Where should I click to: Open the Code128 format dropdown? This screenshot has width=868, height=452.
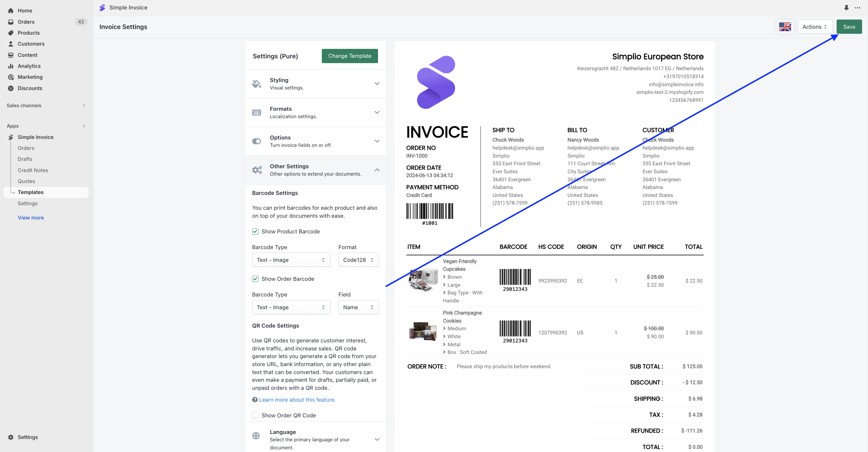[x=358, y=260]
